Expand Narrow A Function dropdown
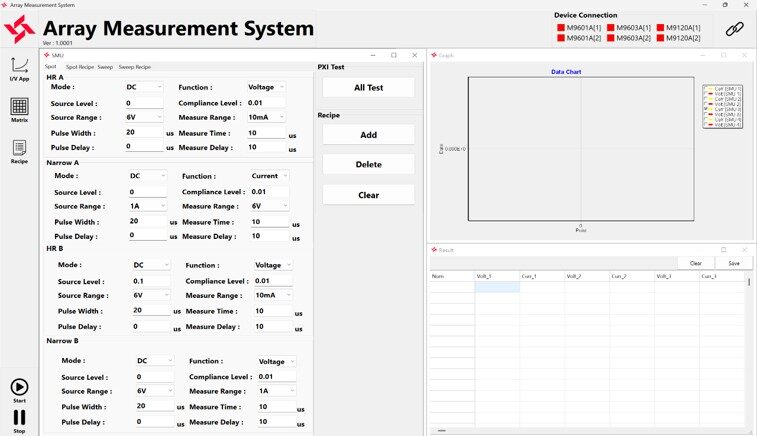 point(270,176)
